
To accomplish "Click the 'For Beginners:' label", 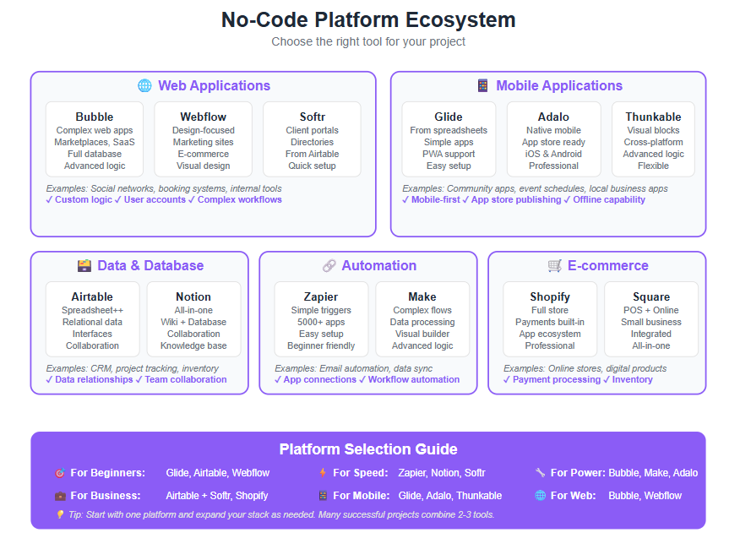I will coord(107,473).
